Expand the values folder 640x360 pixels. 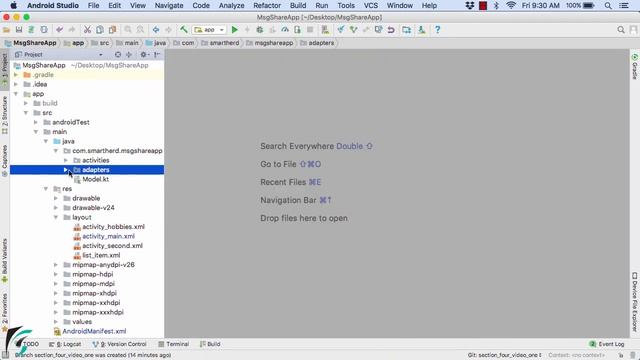pyautogui.click(x=56, y=322)
